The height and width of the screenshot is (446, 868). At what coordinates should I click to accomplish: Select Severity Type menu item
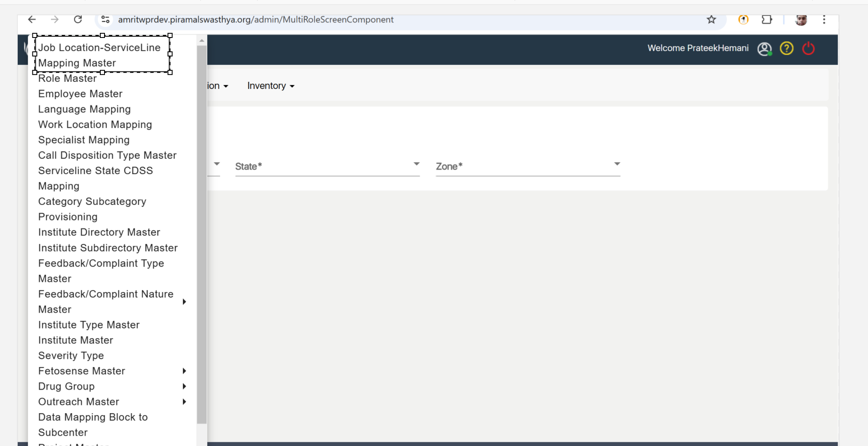click(71, 356)
